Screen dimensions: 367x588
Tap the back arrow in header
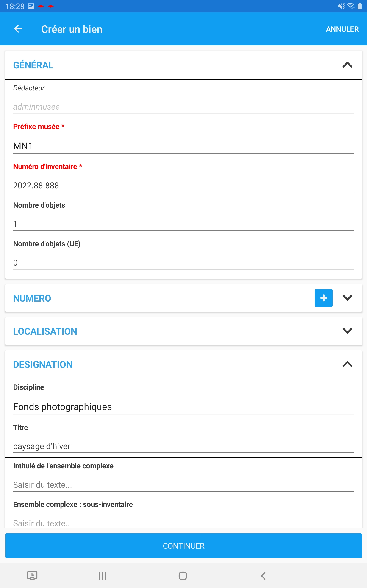click(18, 29)
